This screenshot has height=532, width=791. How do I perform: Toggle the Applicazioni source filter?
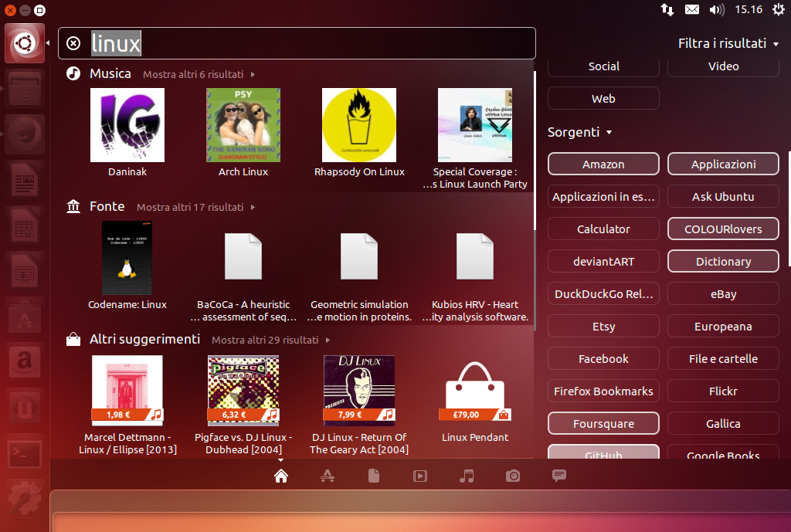[x=723, y=164]
